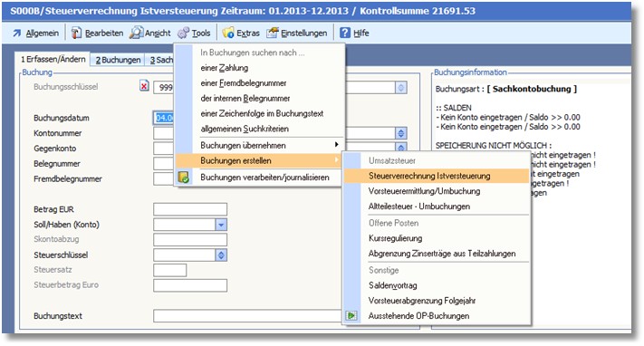The height and width of the screenshot is (346, 644).
Task: Open the Soll/Haben (Konto) dropdown
Action: (221, 225)
